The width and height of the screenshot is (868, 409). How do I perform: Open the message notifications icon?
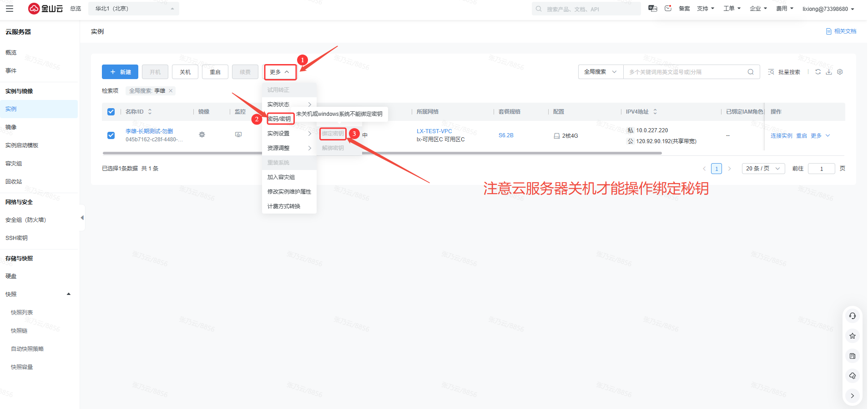pyautogui.click(x=668, y=9)
